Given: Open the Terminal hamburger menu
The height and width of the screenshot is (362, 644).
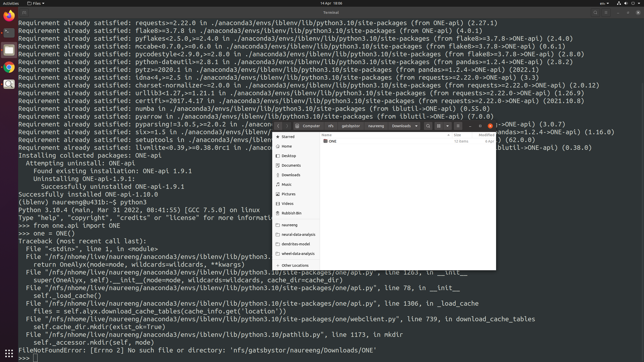Looking at the screenshot, I should click(606, 12).
